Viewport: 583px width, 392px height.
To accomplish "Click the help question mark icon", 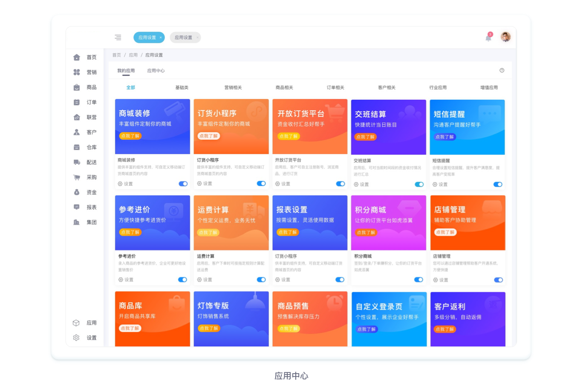I will 502,70.
